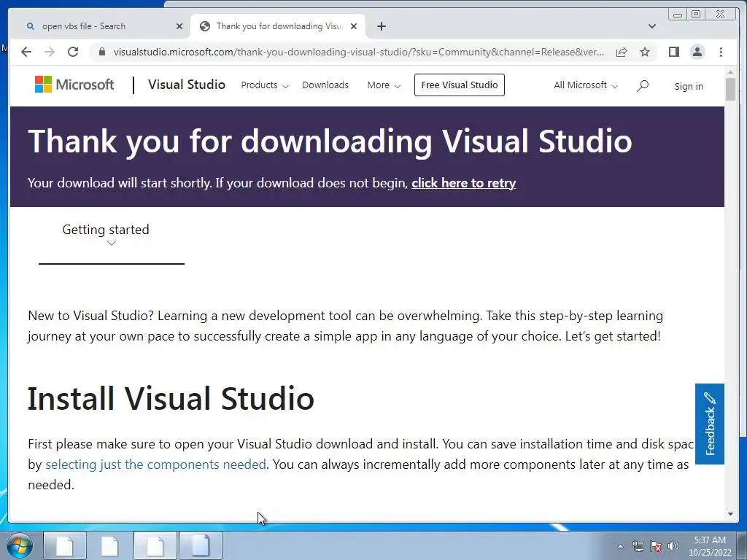Expand the Products menu
The image size is (747, 560).
[x=264, y=85]
